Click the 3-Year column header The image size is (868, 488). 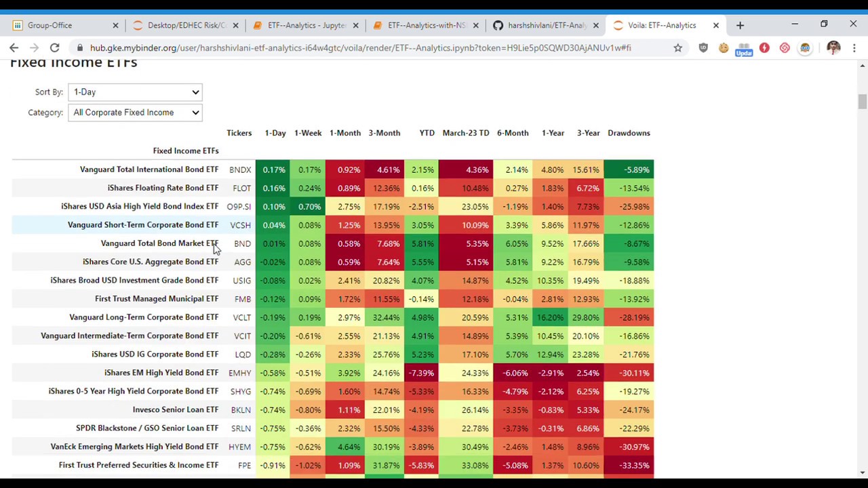[x=588, y=133]
